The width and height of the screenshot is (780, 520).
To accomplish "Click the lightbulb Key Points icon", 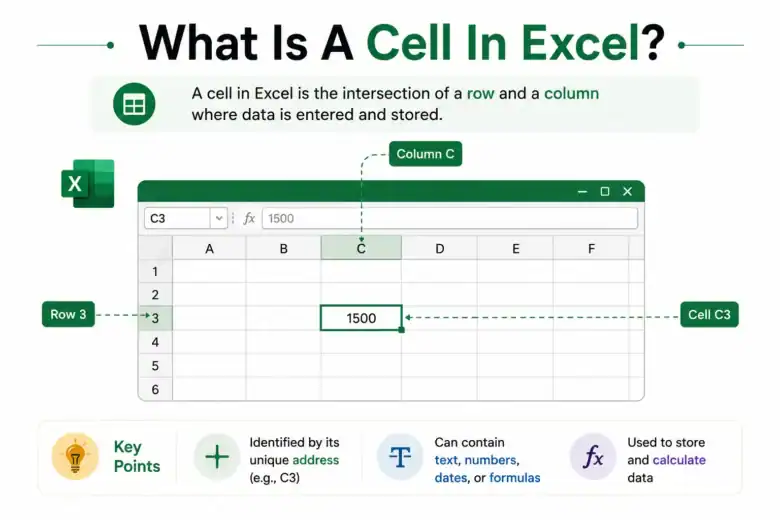I will click(x=75, y=456).
